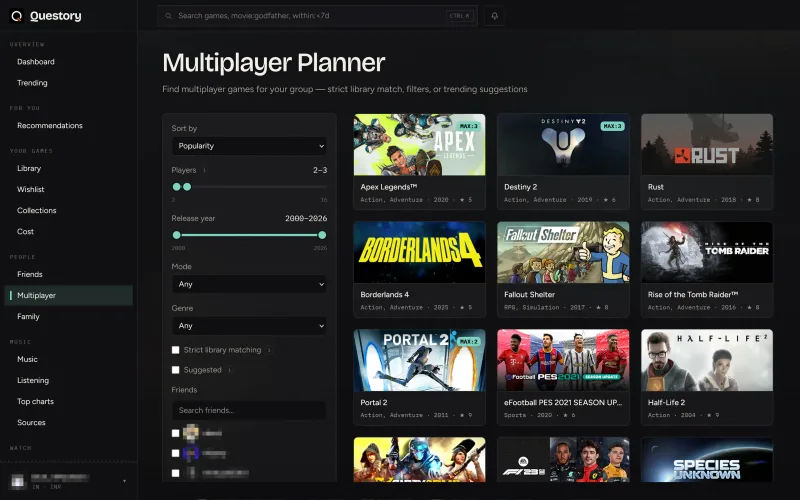
Task: Open the Destiny 2 game card
Action: (x=563, y=162)
